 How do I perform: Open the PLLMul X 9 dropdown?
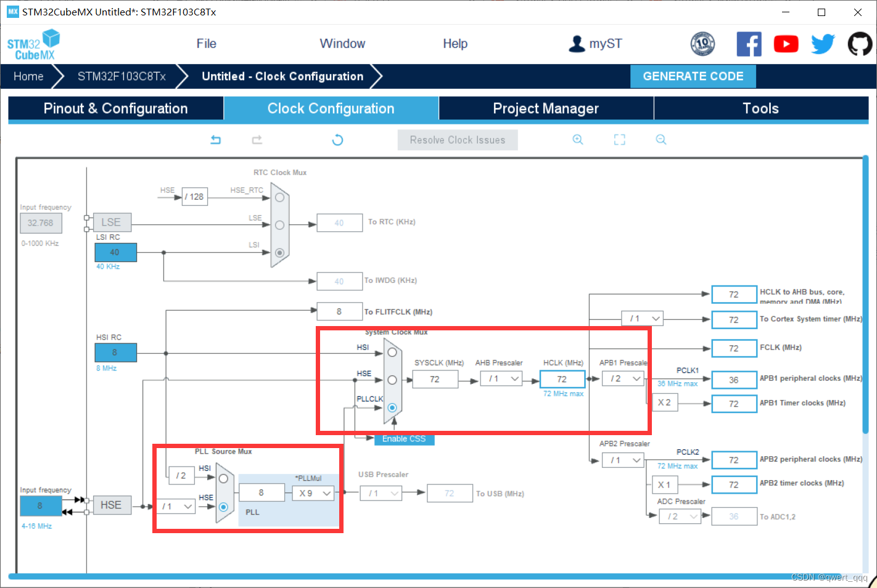(313, 493)
